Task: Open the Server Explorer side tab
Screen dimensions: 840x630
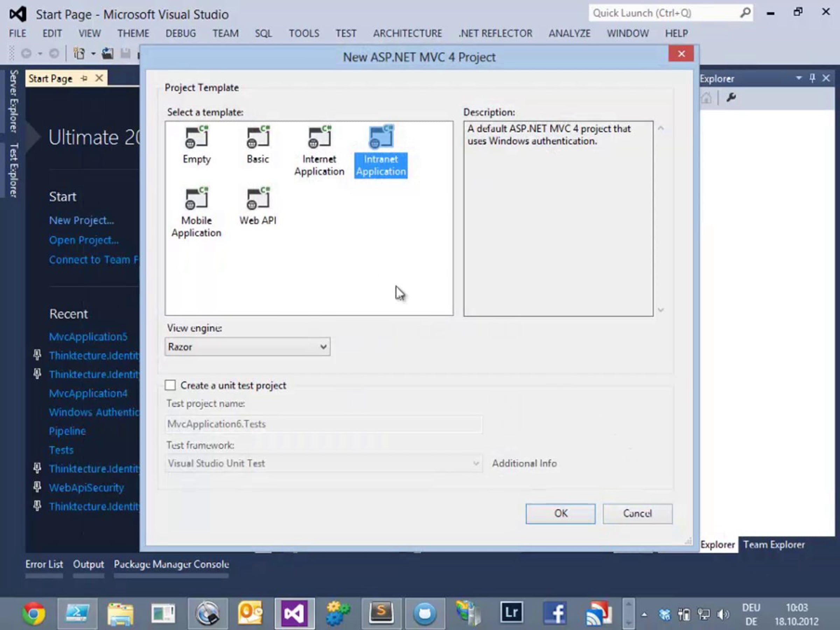Action: tap(14, 101)
